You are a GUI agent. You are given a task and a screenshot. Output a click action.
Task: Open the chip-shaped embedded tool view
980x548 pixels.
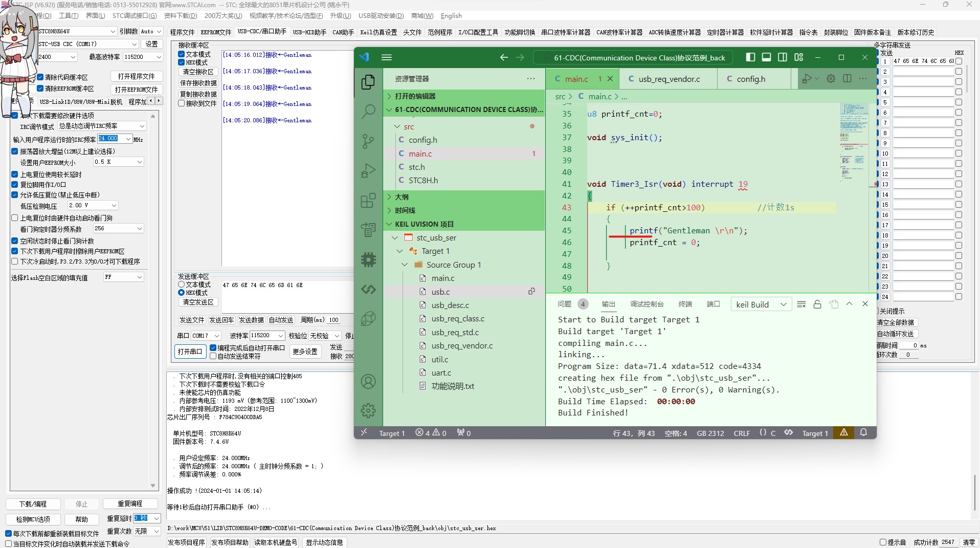pos(368,259)
